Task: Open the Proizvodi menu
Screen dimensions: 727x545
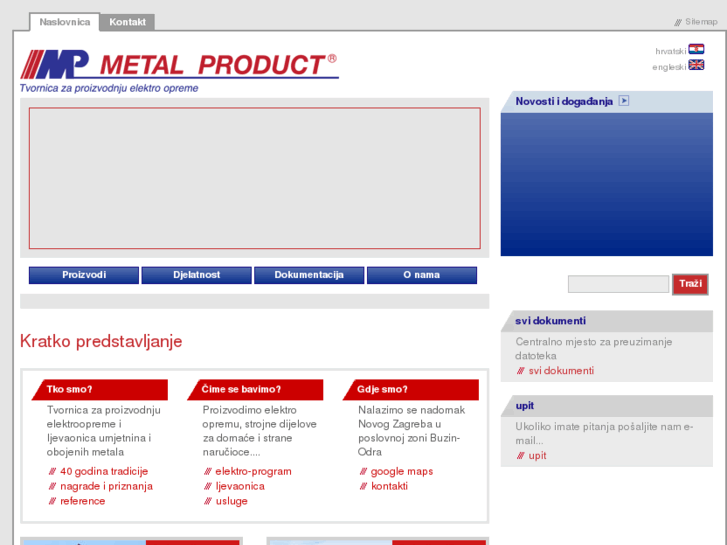Action: click(84, 275)
